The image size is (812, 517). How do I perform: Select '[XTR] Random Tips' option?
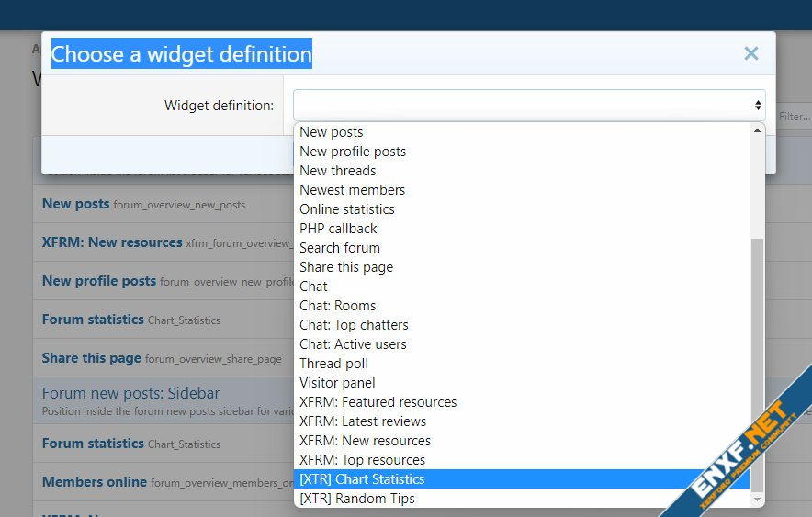357,499
